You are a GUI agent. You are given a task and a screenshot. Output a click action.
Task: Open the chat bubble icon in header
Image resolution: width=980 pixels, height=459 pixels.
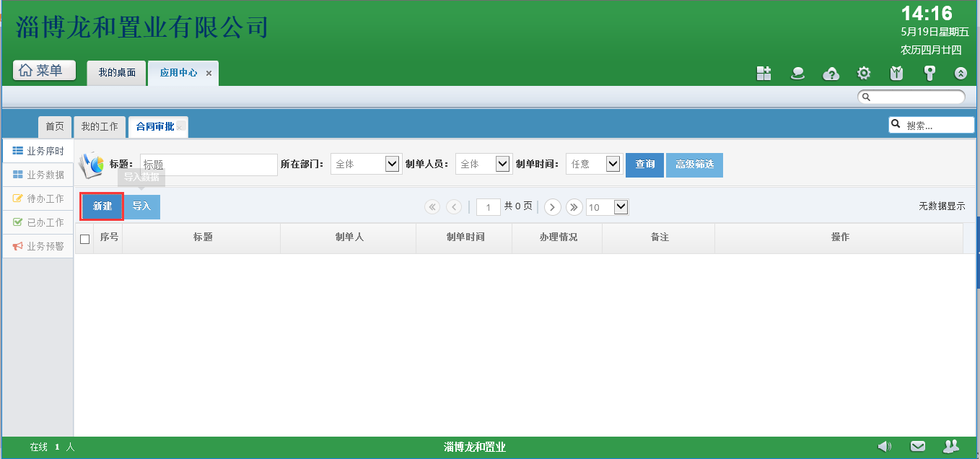click(797, 73)
